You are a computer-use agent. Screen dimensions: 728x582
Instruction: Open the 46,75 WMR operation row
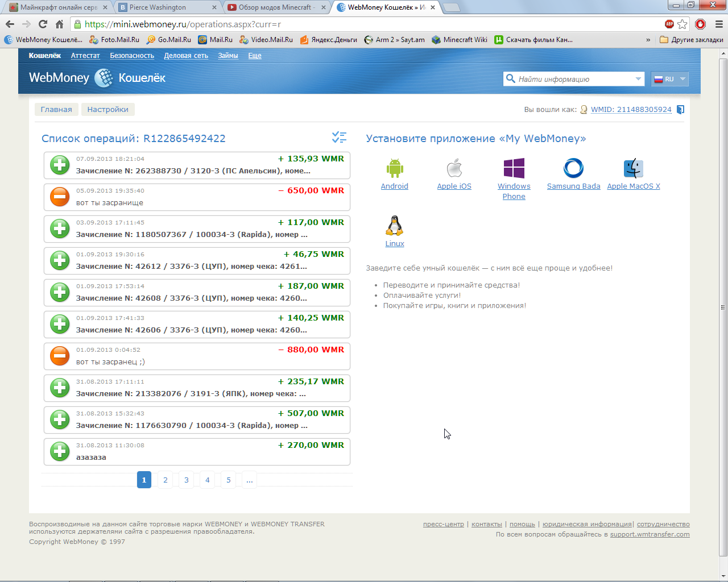[x=197, y=260]
